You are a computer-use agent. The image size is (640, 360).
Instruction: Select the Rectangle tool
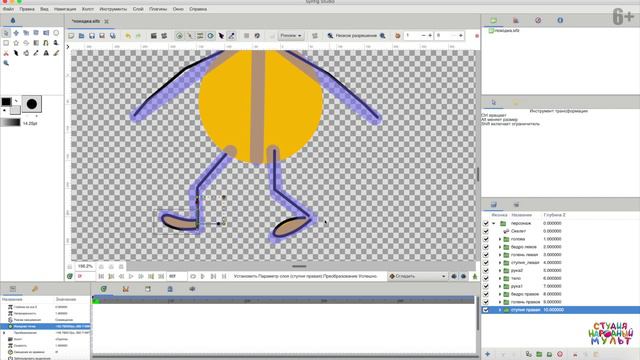click(6, 43)
